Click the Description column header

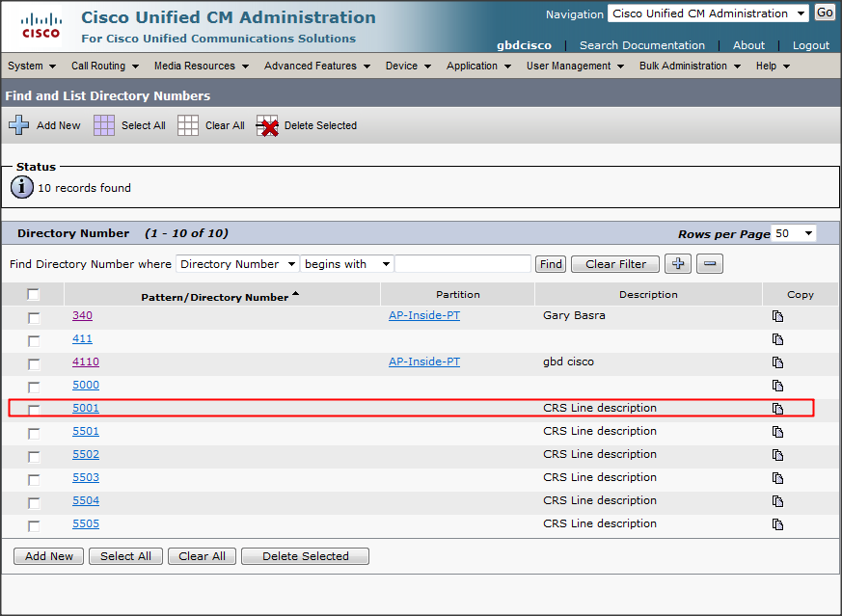(648, 294)
